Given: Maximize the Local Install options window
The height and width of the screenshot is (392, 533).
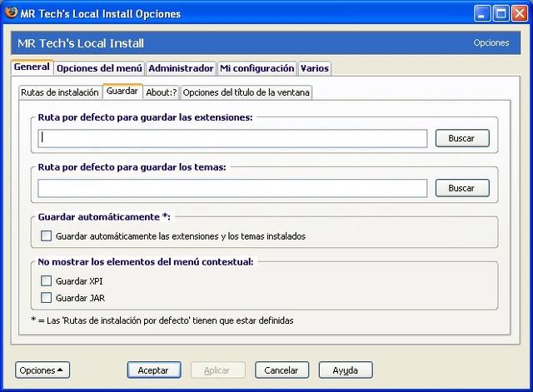Looking at the screenshot, I should (501, 13).
